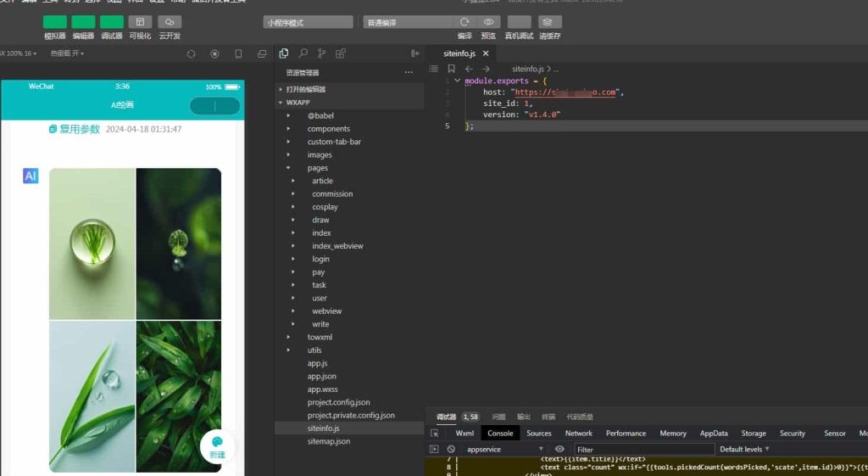
Task: Click the 编译 compile refresh icon
Action: click(x=465, y=22)
